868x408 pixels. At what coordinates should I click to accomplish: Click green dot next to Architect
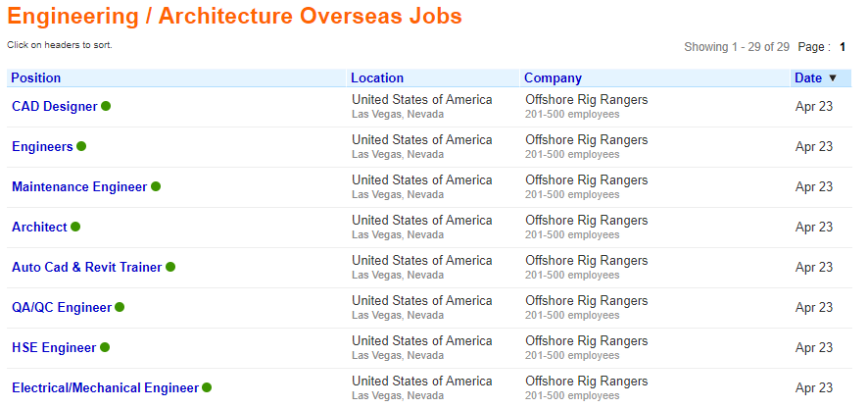[x=75, y=227]
